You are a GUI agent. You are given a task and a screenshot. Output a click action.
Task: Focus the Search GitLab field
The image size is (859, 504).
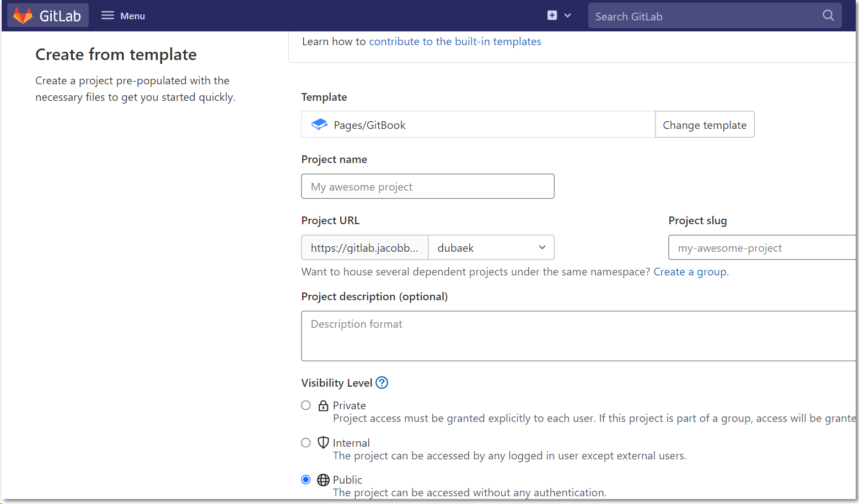(715, 15)
